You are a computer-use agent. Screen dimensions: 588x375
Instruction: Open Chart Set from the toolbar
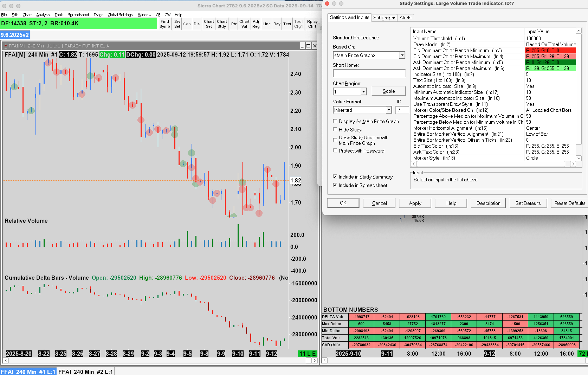coord(209,24)
